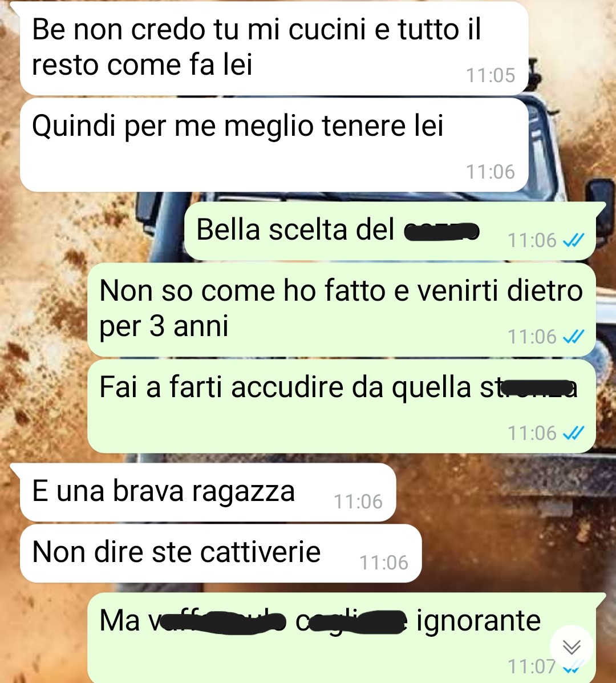Tap the green message ending with 'ignorante'
Viewport: 616px width, 683px height.
pos(342,638)
